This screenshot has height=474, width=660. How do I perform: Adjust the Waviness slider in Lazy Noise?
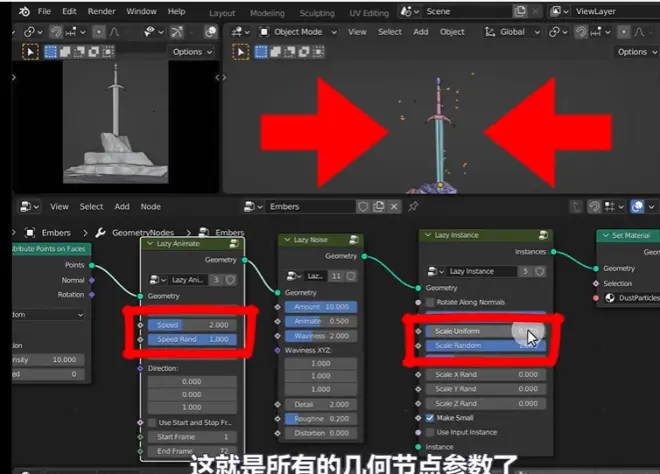(x=321, y=336)
